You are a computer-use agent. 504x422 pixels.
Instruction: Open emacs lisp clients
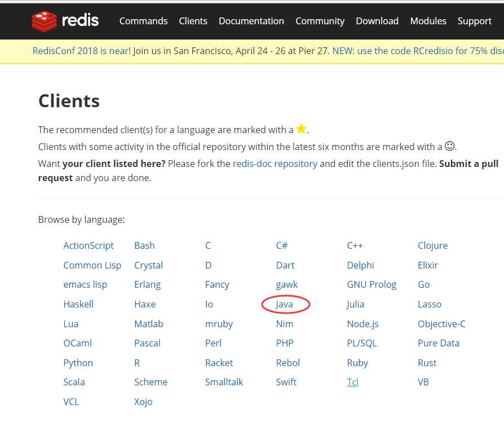[x=85, y=285]
